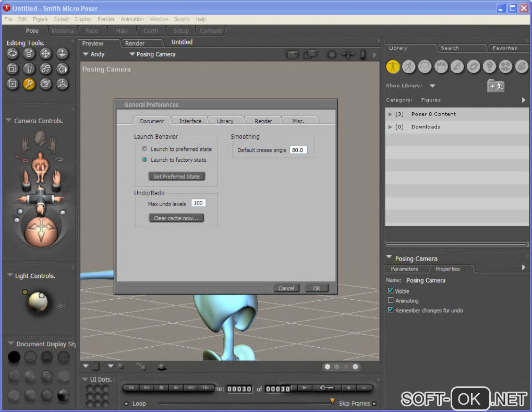Click the Set Preferred State button
Viewport: 532px width, 412px height.
coord(176,176)
